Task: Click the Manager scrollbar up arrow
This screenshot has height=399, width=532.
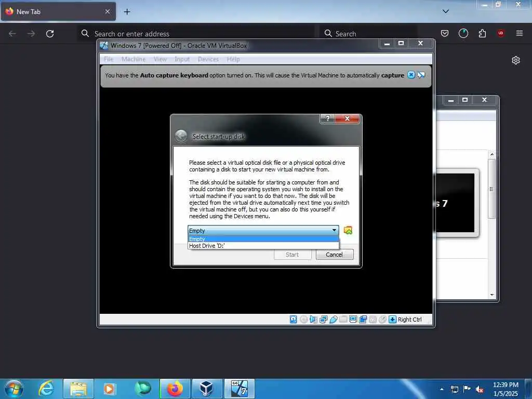Action: 492,154
